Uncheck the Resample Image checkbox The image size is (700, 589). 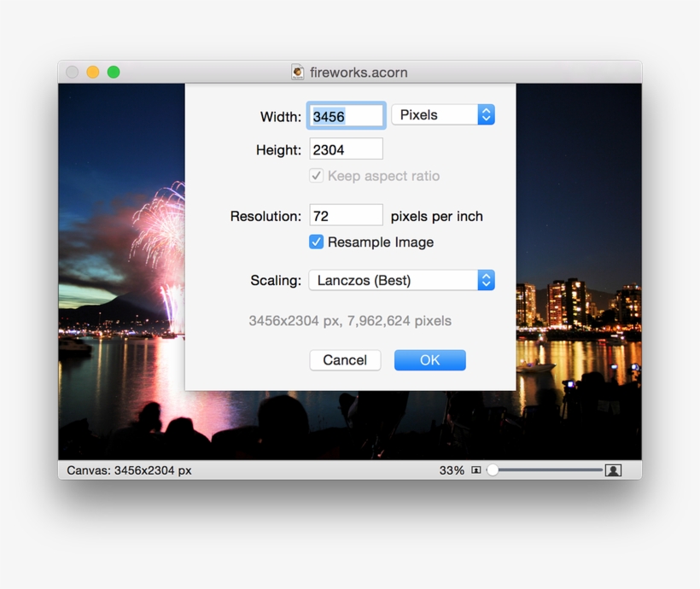pyautogui.click(x=316, y=242)
